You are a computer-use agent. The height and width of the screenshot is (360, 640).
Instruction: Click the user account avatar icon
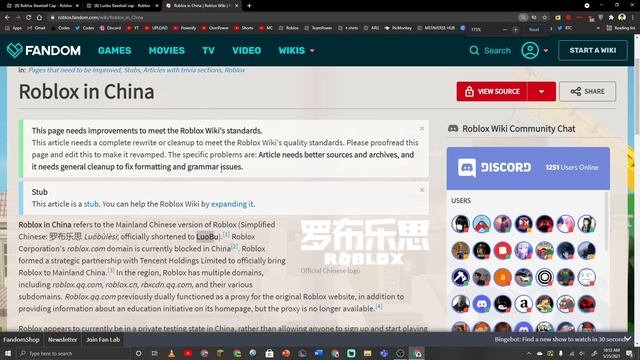[530, 50]
